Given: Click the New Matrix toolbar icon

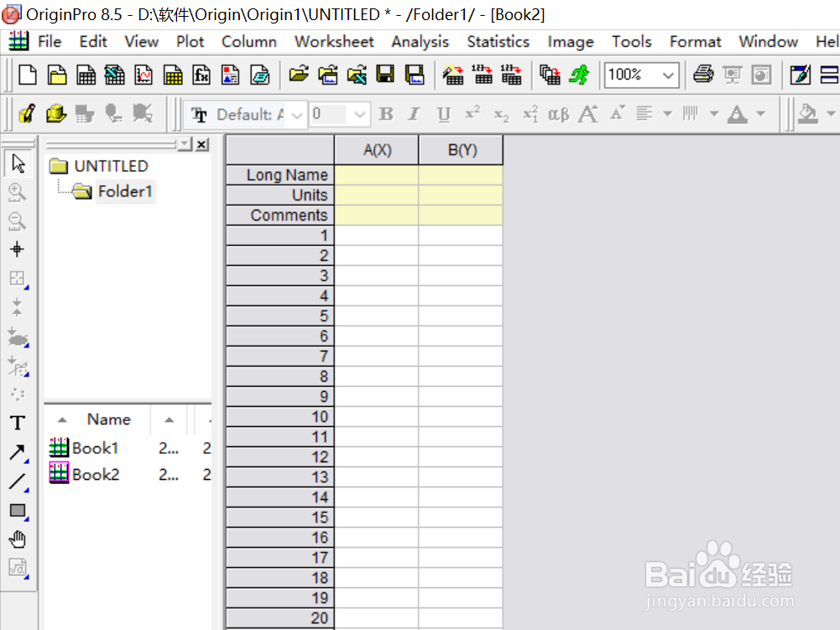Looking at the screenshot, I should 173,75.
